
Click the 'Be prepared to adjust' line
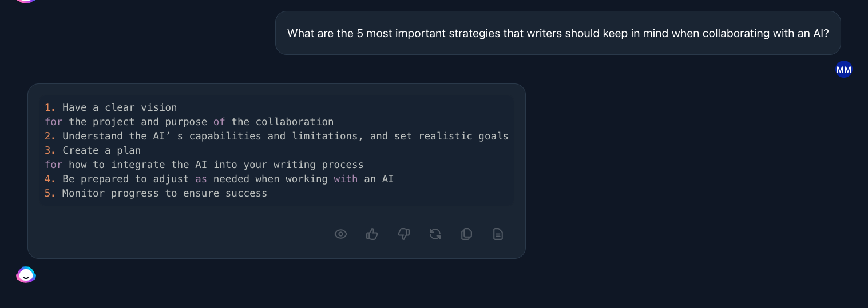(x=219, y=179)
